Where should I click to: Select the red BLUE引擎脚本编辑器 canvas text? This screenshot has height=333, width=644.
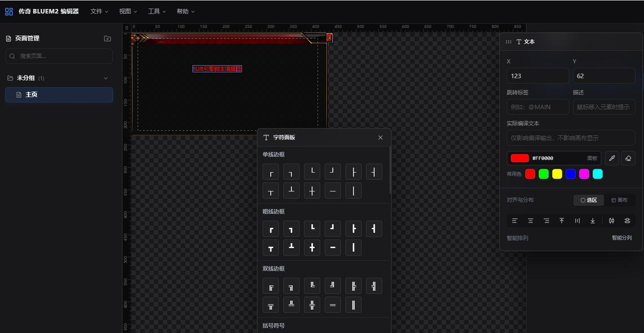[217, 69]
